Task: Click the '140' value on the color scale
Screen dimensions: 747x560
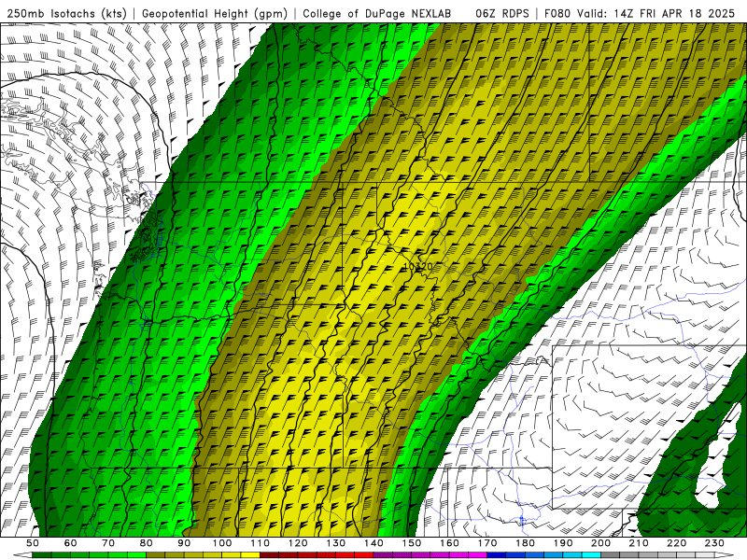Action: 373,543
